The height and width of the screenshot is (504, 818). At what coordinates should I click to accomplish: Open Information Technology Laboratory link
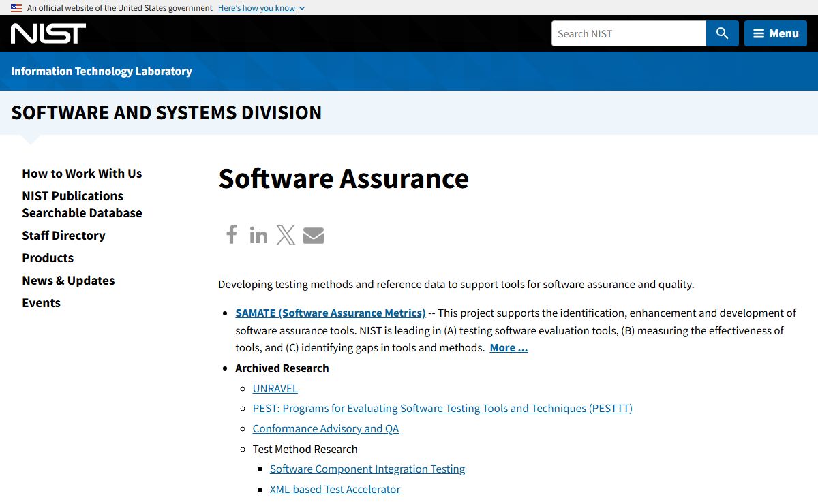[x=102, y=71]
